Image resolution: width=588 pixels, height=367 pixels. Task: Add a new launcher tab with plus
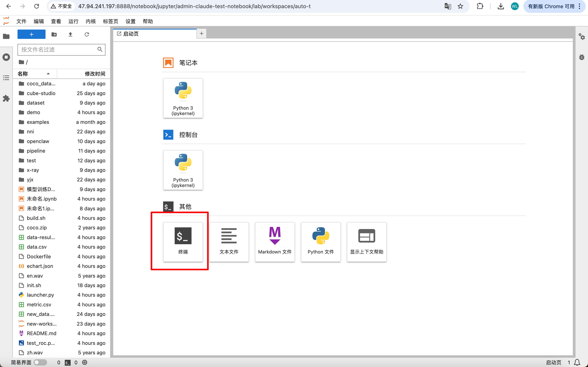click(201, 33)
